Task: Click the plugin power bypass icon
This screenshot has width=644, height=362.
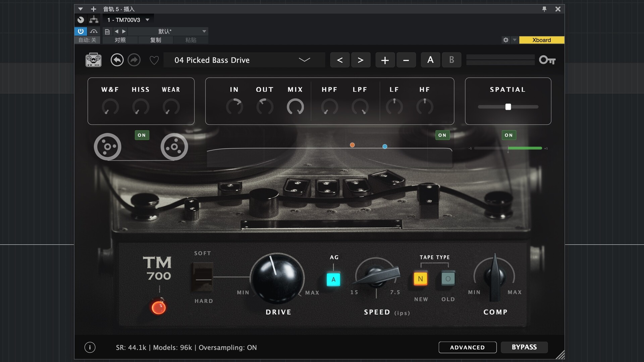Action: coord(81,31)
